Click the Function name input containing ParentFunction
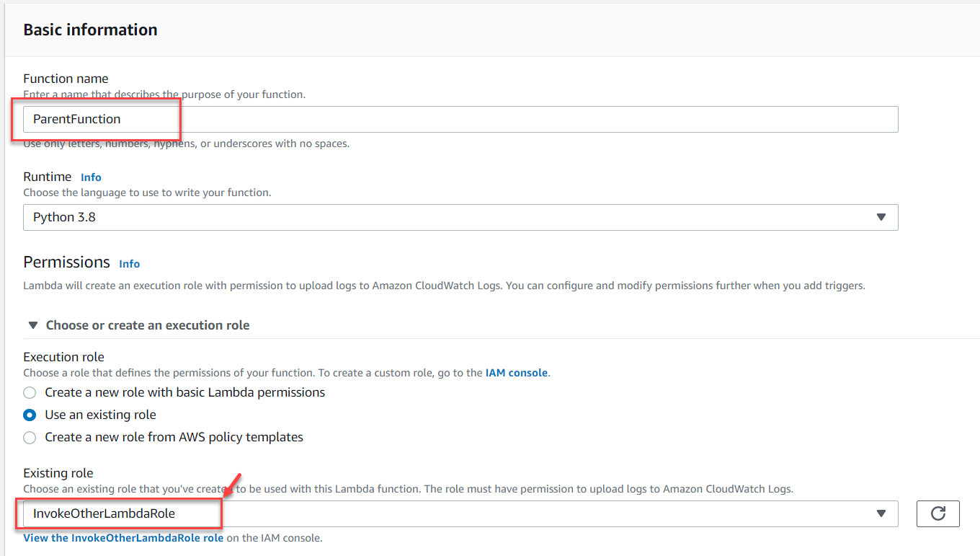The height and width of the screenshot is (556, 980). pos(461,119)
